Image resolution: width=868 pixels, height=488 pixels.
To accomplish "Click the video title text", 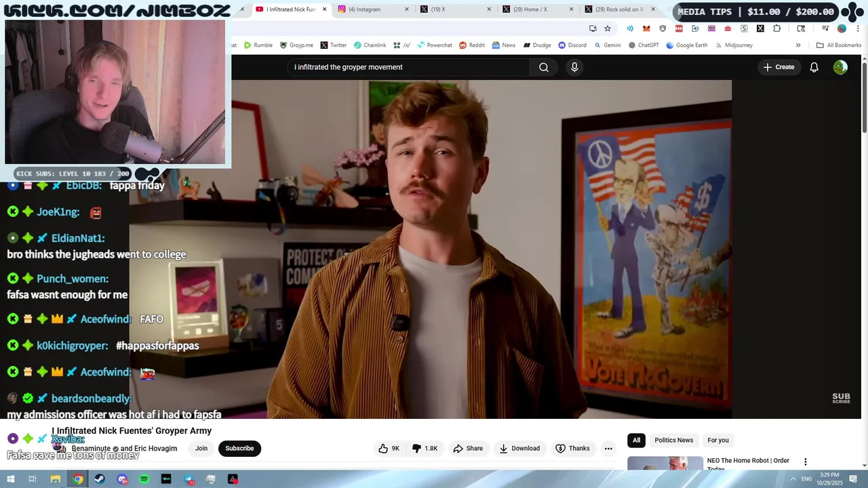I will tap(132, 431).
